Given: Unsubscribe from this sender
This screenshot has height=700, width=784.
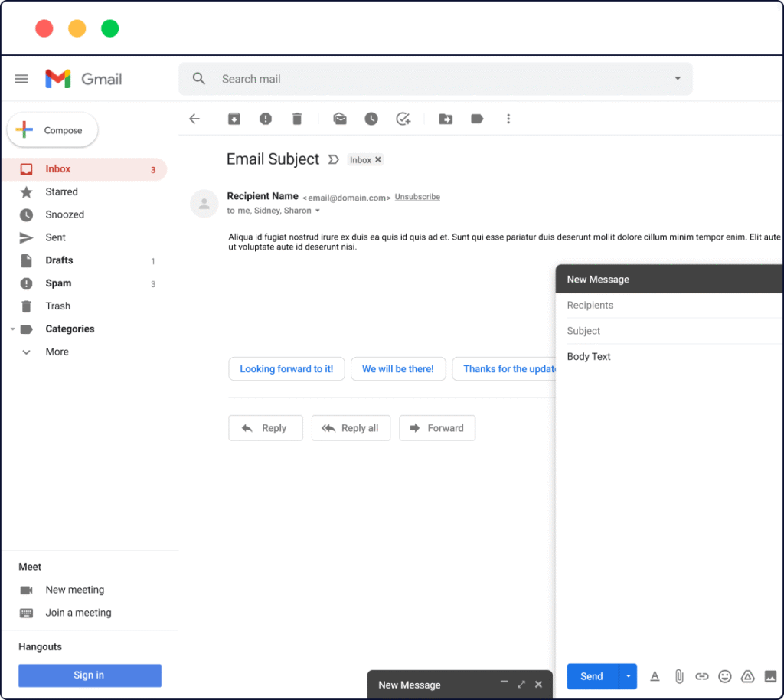Looking at the screenshot, I should tap(417, 196).
